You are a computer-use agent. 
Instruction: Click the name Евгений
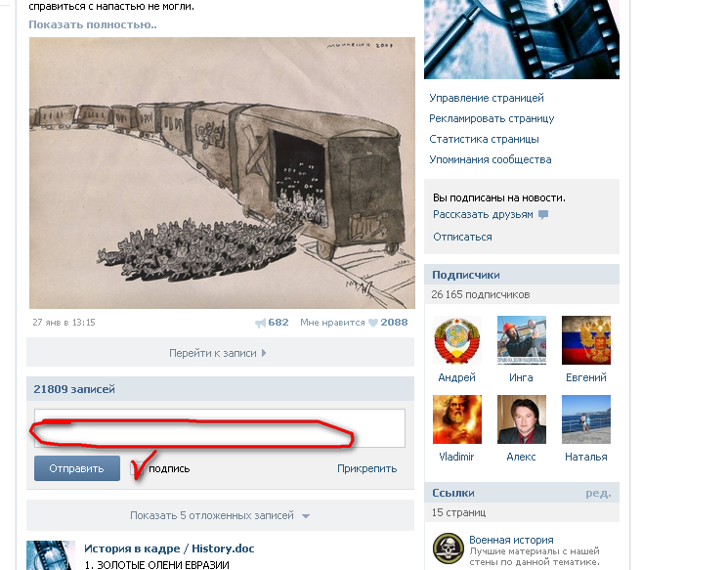586,377
